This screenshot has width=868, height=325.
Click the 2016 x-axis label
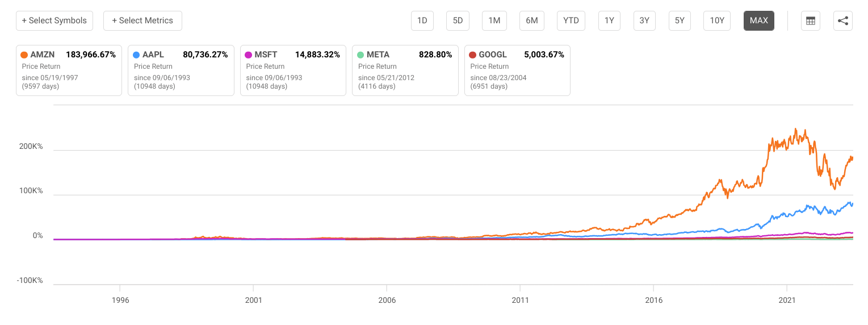(653, 299)
